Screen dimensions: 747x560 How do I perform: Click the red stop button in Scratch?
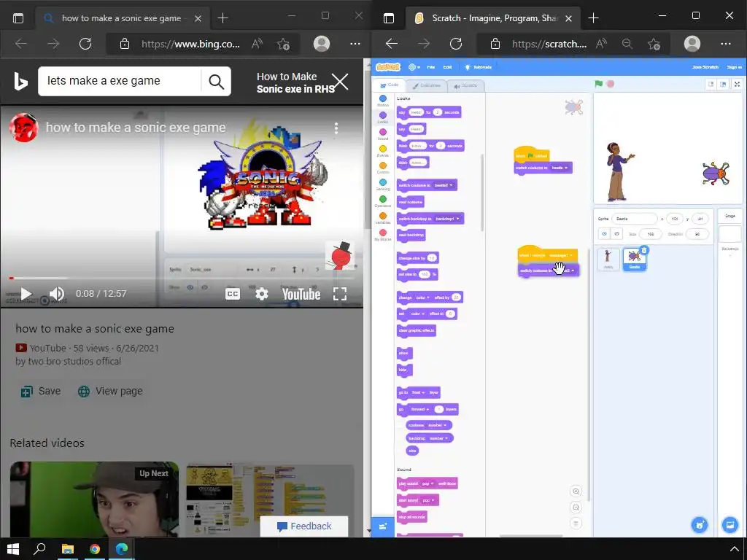pyautogui.click(x=611, y=84)
